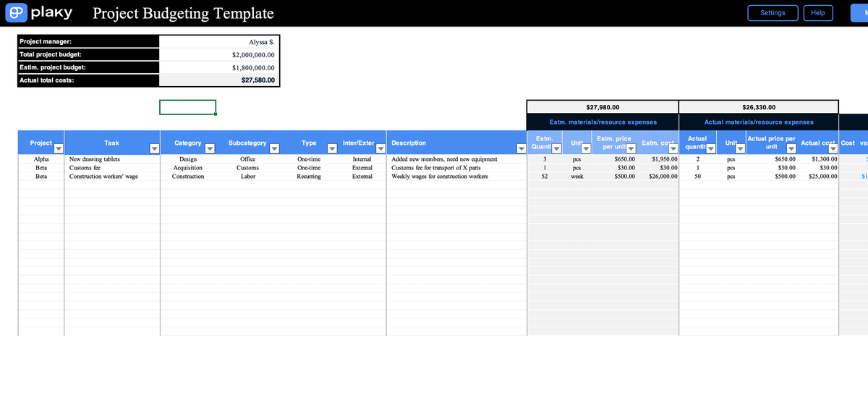Click the empty green-outlined selected cell
The image size is (868, 396).
click(187, 107)
